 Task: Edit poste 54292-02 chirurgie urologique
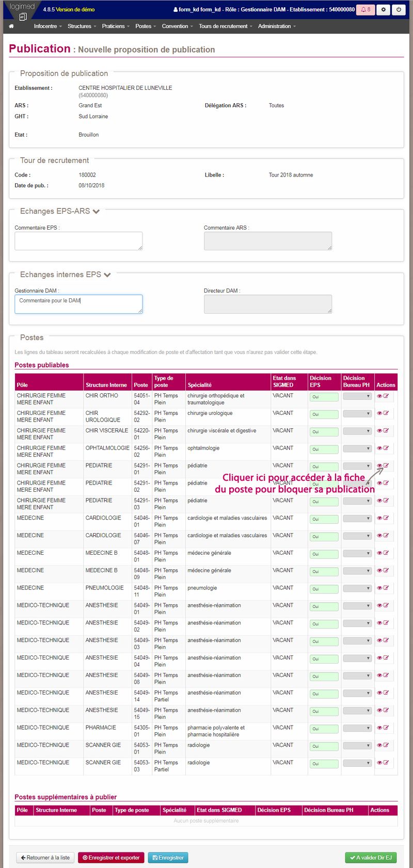coord(386,413)
